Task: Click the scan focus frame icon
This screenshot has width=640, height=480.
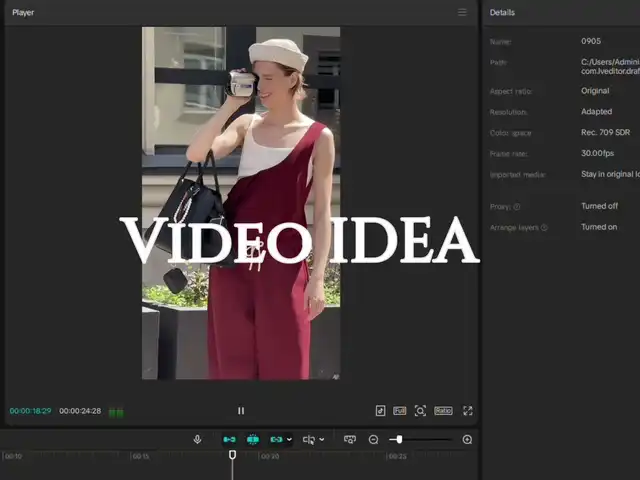Action: coord(420,411)
